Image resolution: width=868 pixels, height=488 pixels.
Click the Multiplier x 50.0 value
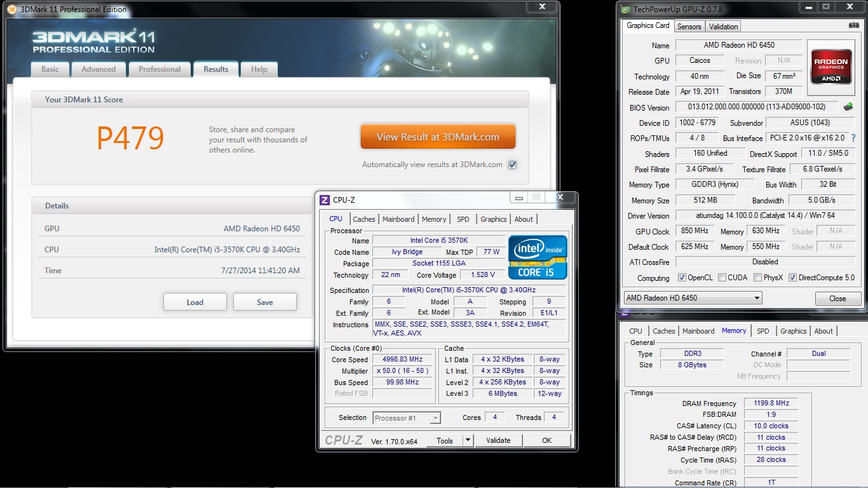tap(403, 371)
